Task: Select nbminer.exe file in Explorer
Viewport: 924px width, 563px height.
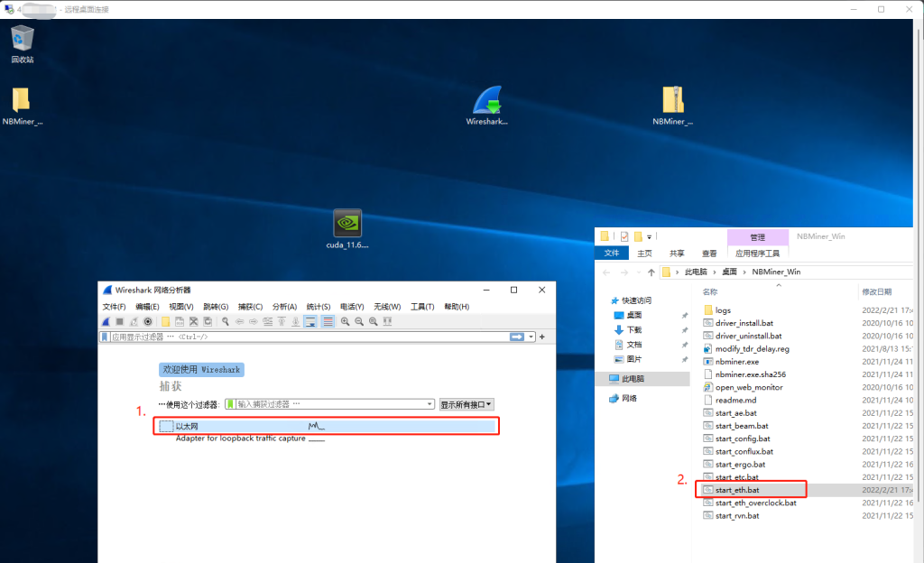Action: tap(736, 362)
